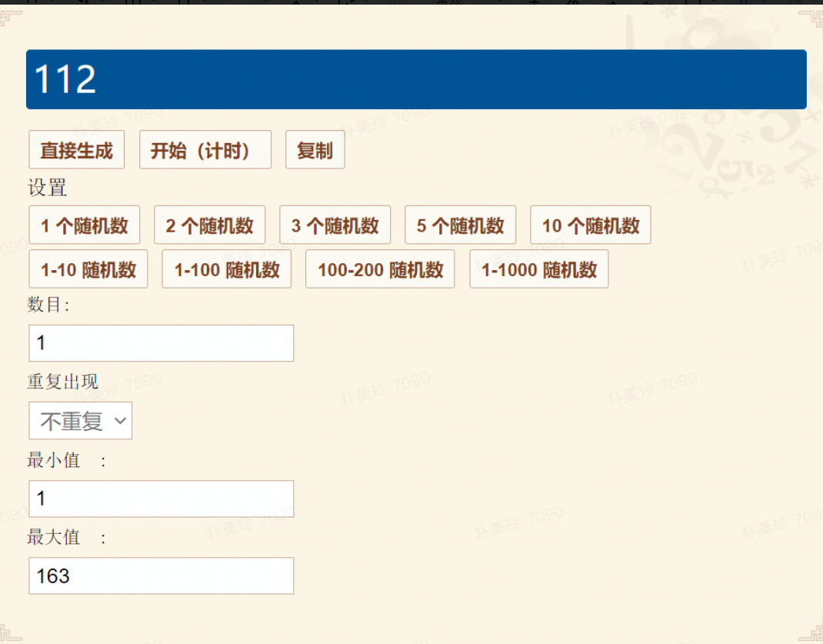This screenshot has height=644, width=823.
Task: Focus the 数目 input field
Action: 161,343
